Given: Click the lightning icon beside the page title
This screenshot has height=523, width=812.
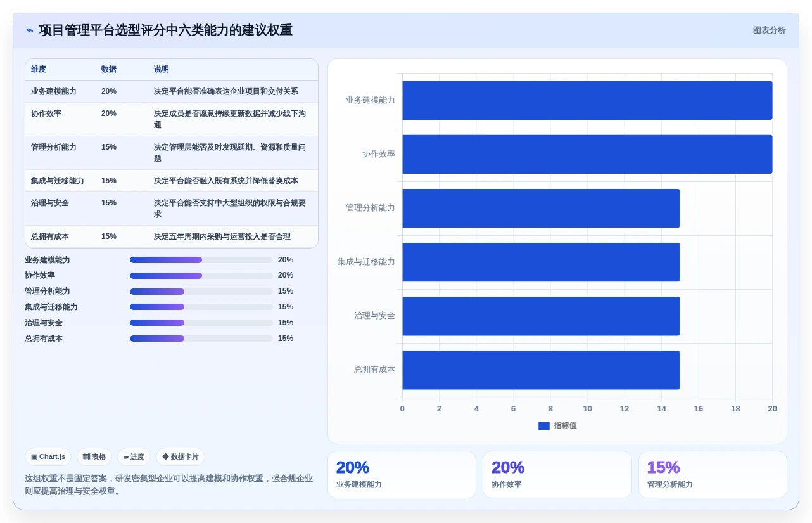Looking at the screenshot, I should [30, 30].
